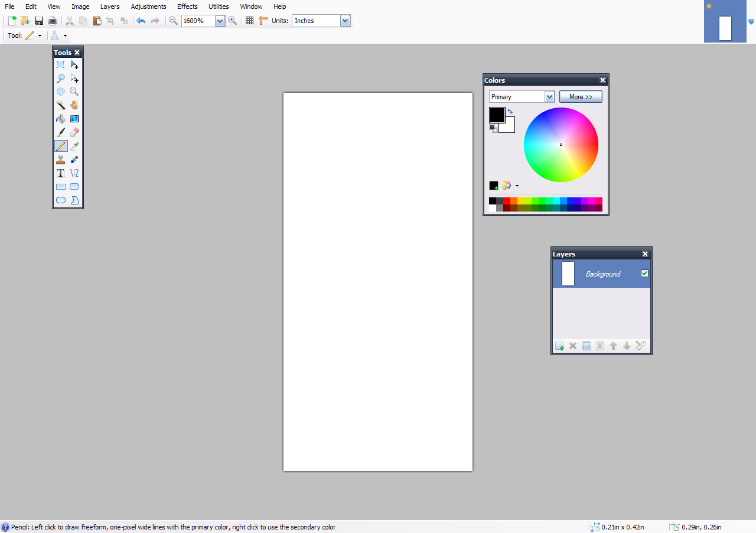Select the Recolor tool
The height and width of the screenshot is (533, 756).
[74, 160]
